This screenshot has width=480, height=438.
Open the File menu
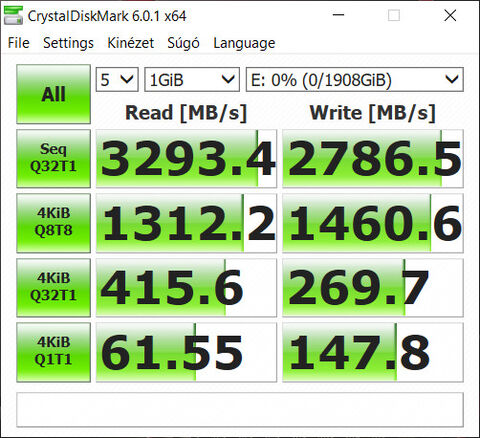coord(19,43)
